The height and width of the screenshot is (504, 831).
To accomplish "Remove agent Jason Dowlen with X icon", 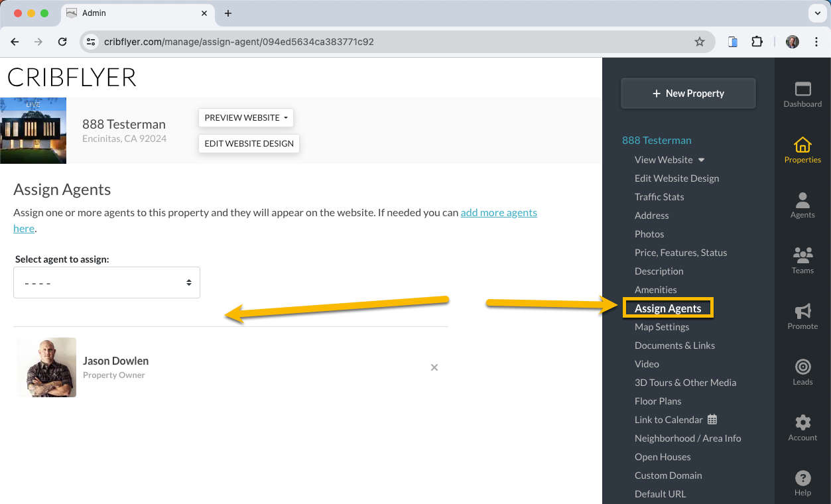I will coord(434,367).
